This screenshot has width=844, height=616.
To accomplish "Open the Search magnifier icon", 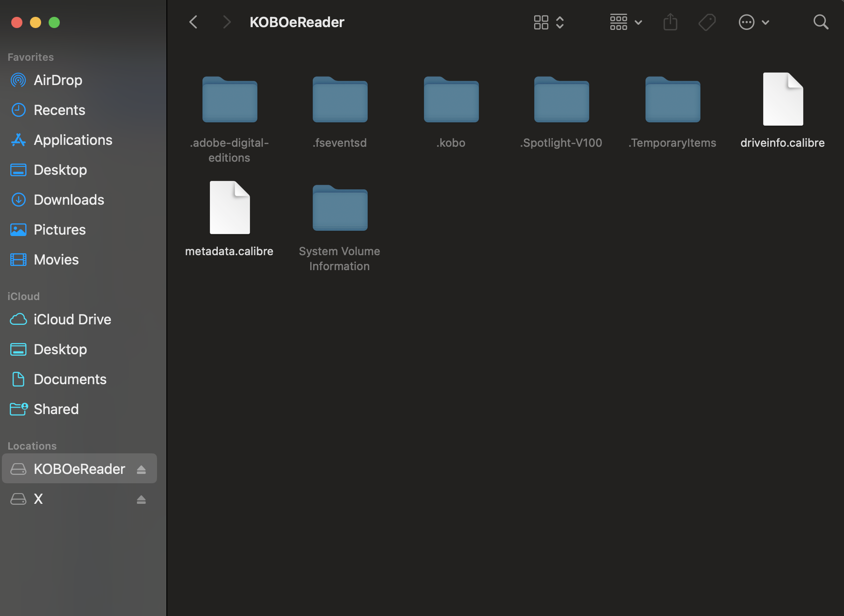I will pos(821,22).
